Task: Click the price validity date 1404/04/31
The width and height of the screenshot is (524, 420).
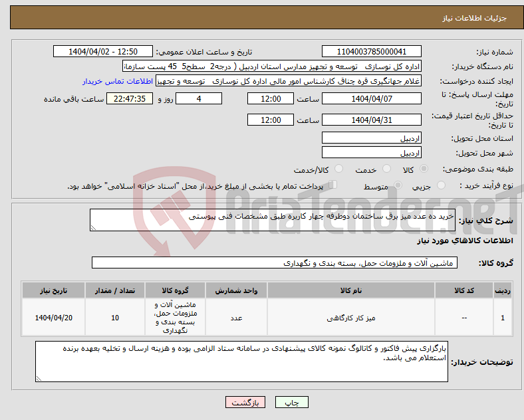Action: click(371, 120)
